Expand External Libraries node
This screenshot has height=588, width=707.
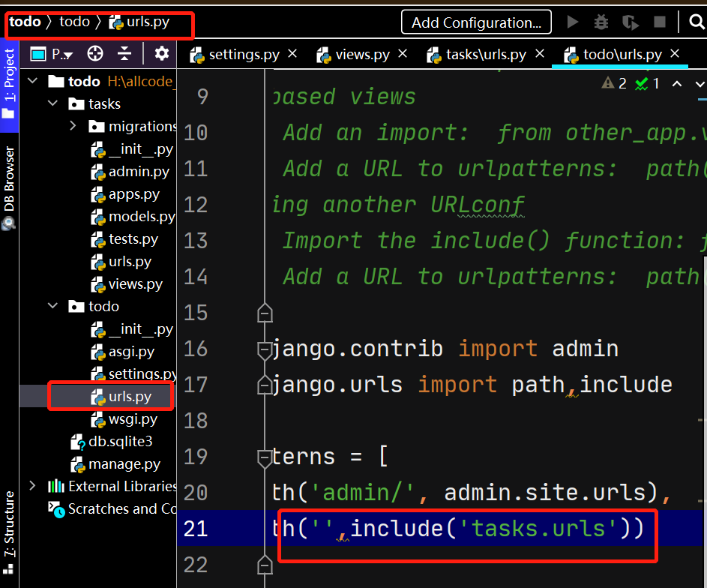click(32, 486)
